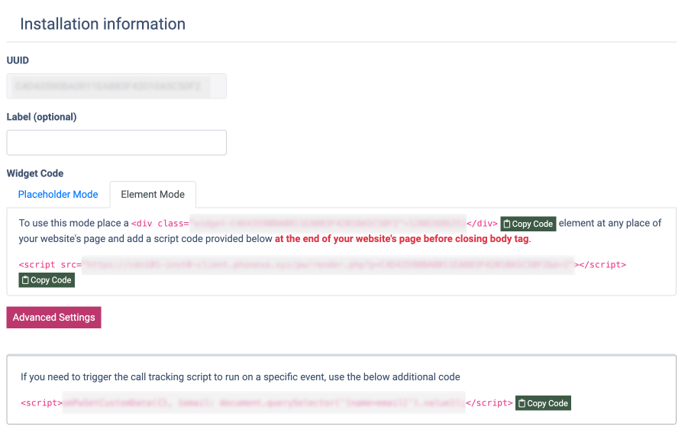This screenshot has height=436, width=688.
Task: Click the "To use this mode place a" text
Action: tap(74, 223)
